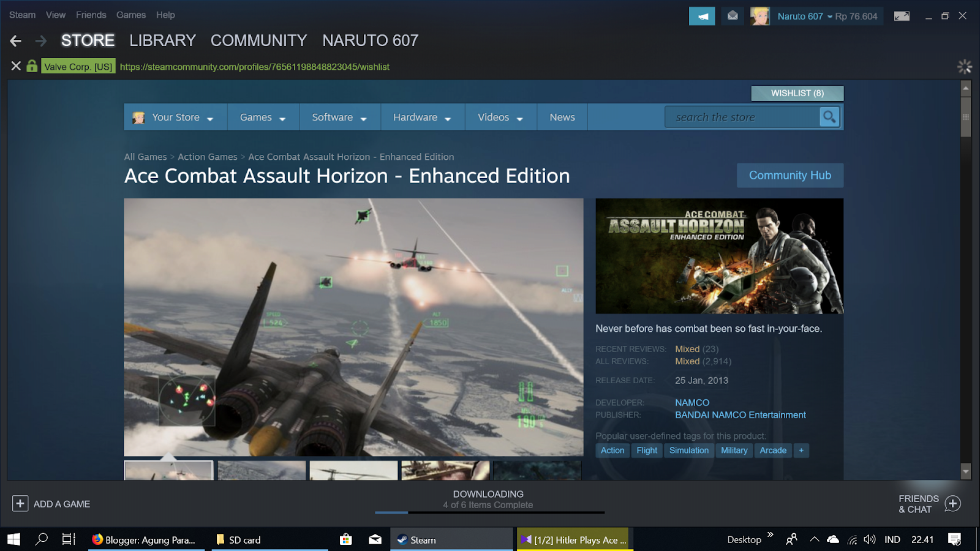Open Windows search from taskbar

click(x=42, y=539)
